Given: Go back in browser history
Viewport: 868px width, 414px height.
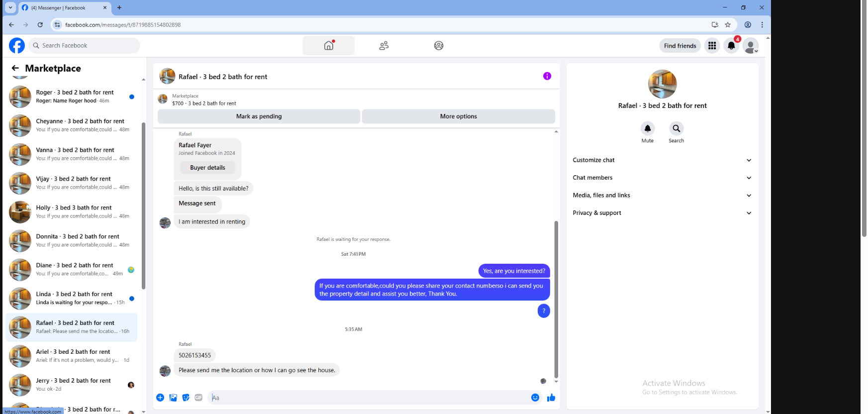Looking at the screenshot, I should [11, 24].
